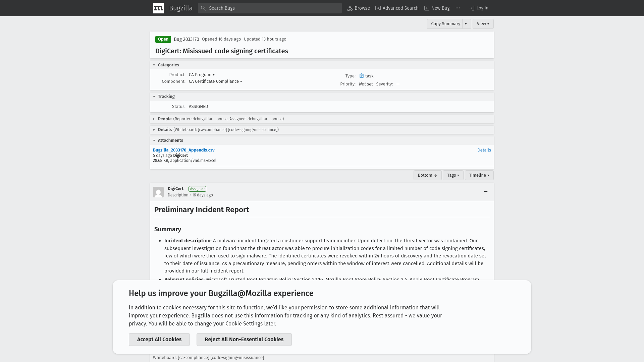Open the Timeline dropdown
Image resolution: width=644 pixels, height=362 pixels.
click(479, 175)
